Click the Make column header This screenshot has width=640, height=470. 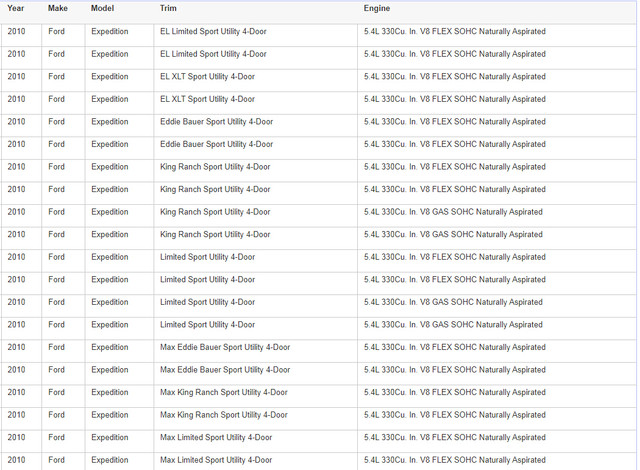[58, 8]
